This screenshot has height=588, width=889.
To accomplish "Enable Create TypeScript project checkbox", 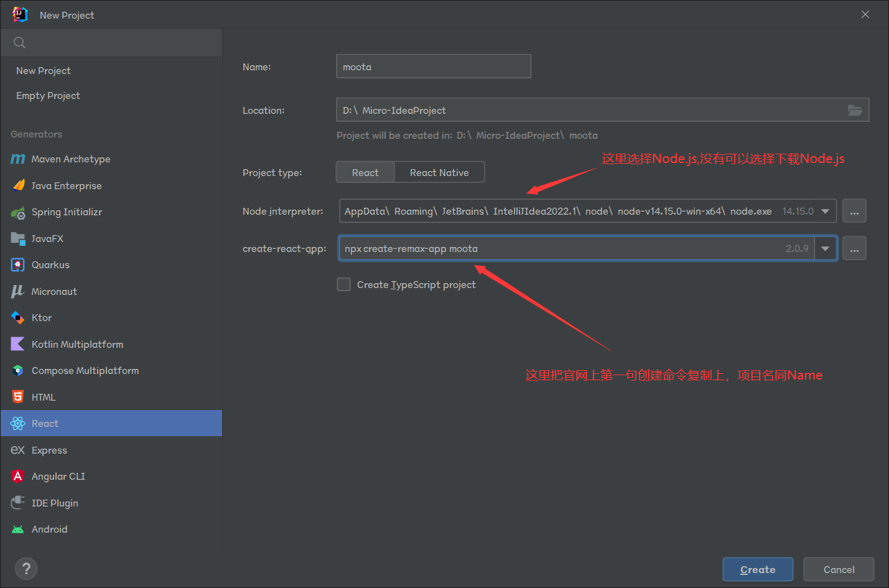I will [x=343, y=284].
